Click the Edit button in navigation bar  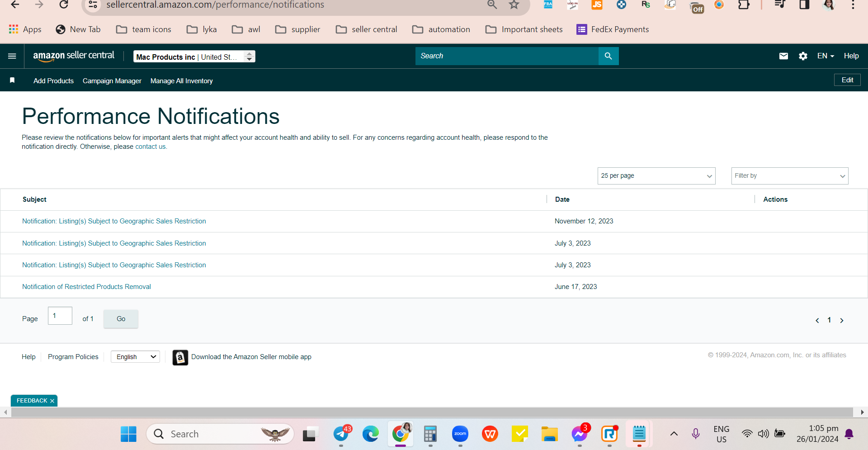point(847,80)
